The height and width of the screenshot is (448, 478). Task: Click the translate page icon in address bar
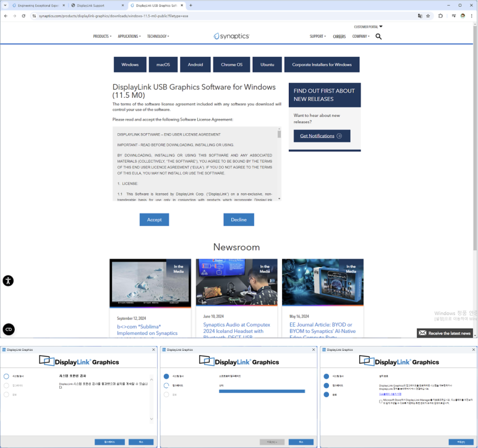(420, 16)
